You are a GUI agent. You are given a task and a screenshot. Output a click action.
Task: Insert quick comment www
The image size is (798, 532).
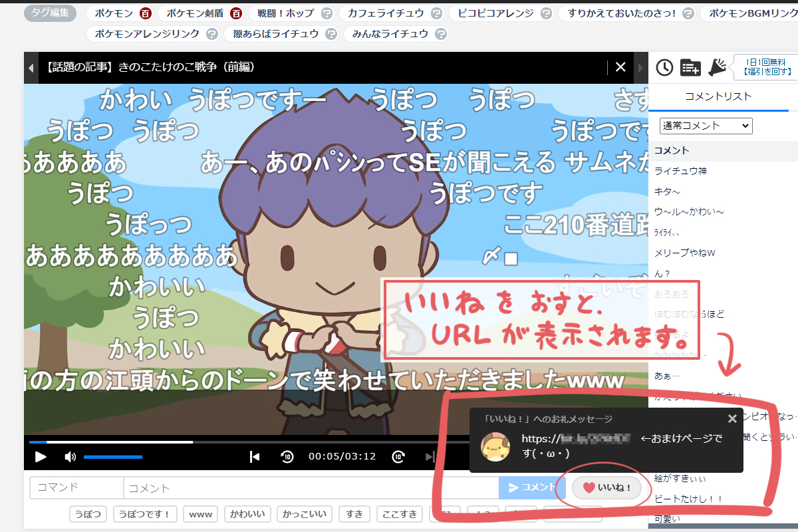(201, 514)
